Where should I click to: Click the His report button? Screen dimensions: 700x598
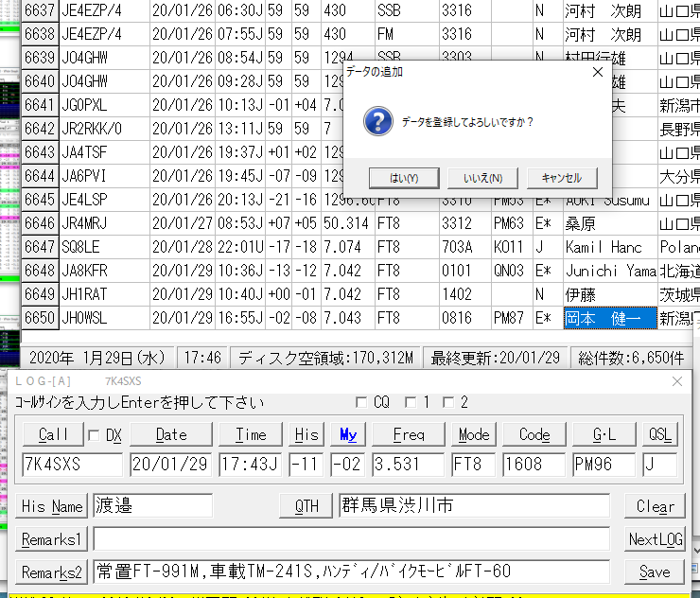(x=306, y=434)
